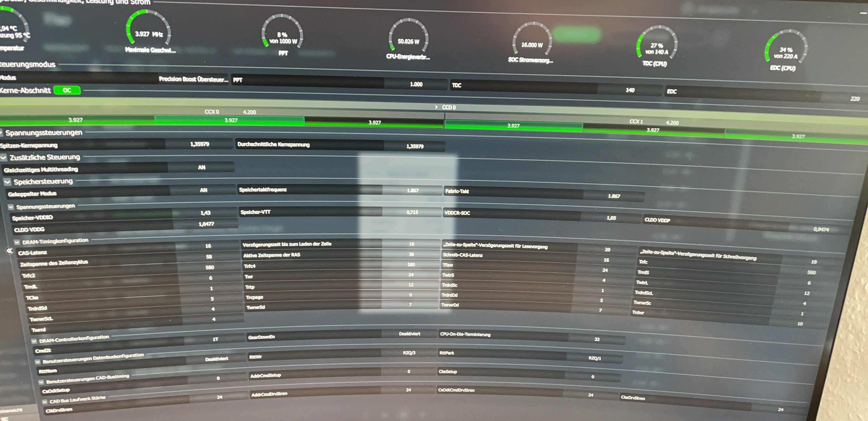Collapse the DRAM-Timingkonfiguration section
The width and height of the screenshot is (868, 421).
pos(17,242)
